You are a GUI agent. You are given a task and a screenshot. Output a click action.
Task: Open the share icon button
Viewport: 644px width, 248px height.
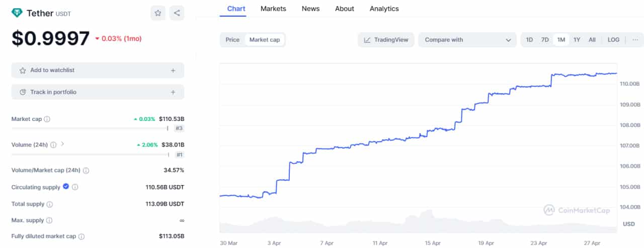pyautogui.click(x=177, y=13)
